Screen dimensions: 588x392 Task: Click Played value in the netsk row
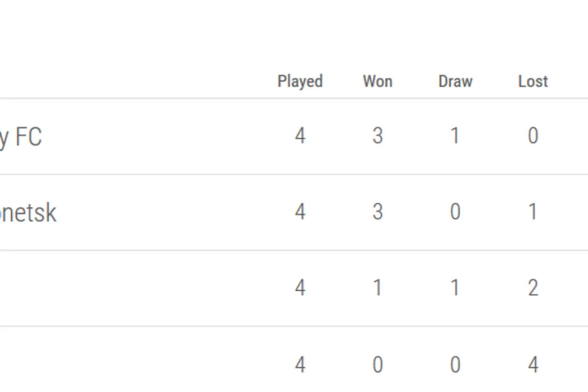point(300,212)
